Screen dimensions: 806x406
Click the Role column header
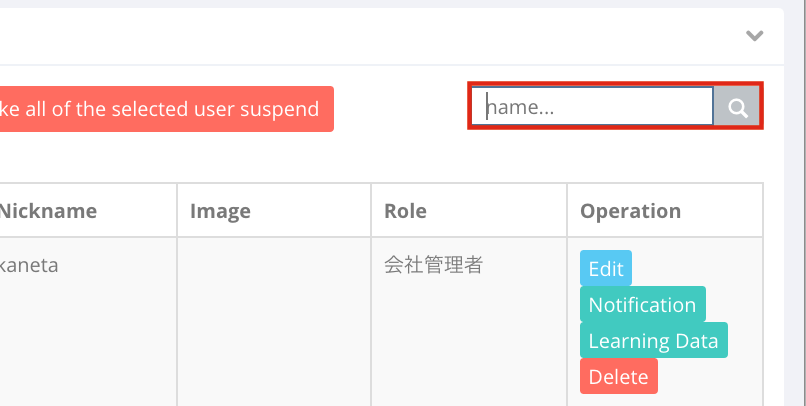tap(405, 211)
